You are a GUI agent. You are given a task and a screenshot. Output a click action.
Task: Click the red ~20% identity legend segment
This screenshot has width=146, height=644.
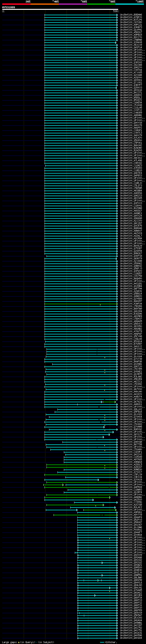[x=16, y=4]
